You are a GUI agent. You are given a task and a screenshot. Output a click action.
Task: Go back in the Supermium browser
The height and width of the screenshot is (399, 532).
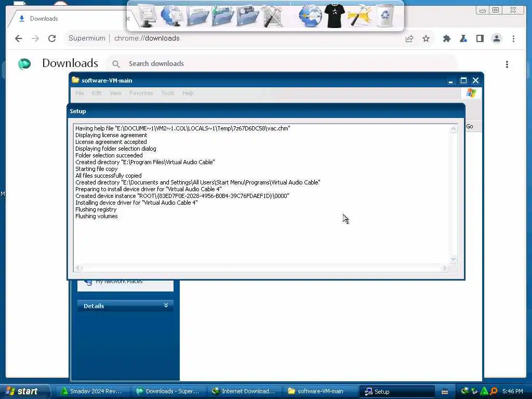[19, 38]
